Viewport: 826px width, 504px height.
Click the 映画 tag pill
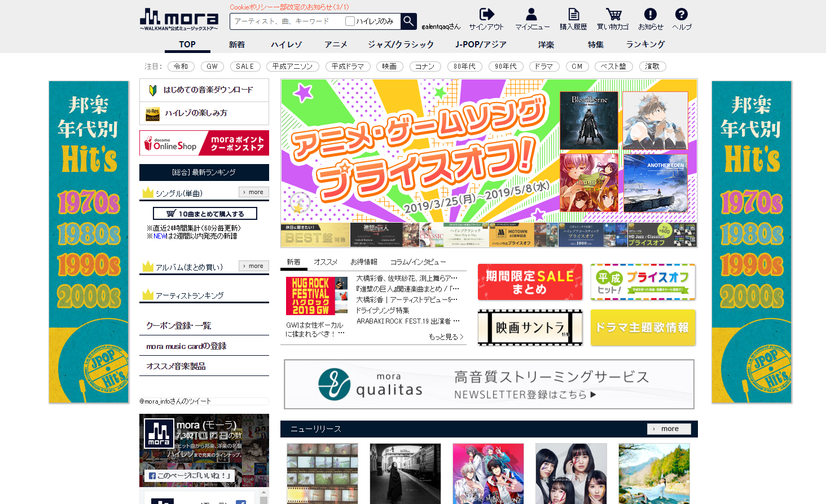point(389,67)
